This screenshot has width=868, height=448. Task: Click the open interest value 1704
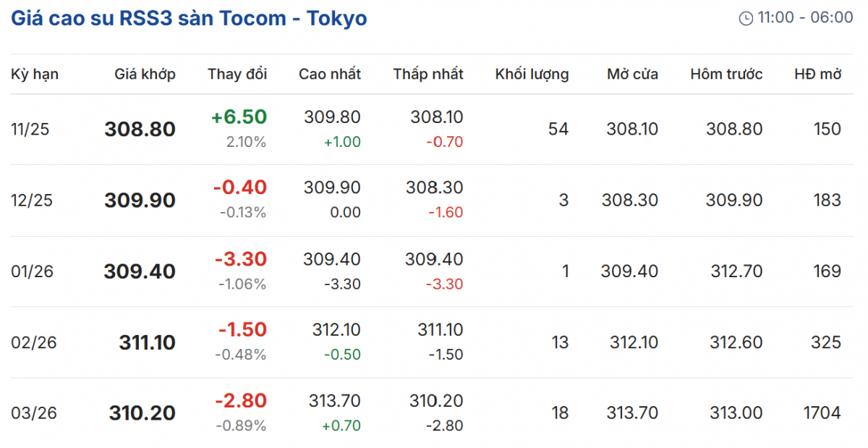tap(822, 413)
